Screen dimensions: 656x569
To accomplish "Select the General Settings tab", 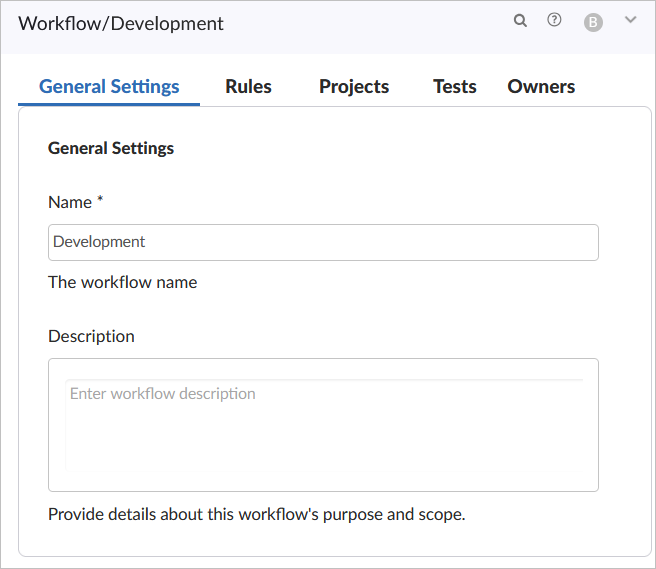I will (109, 86).
